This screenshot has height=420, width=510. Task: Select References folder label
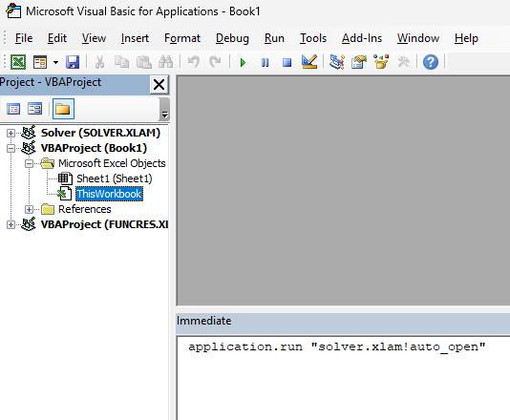85,209
